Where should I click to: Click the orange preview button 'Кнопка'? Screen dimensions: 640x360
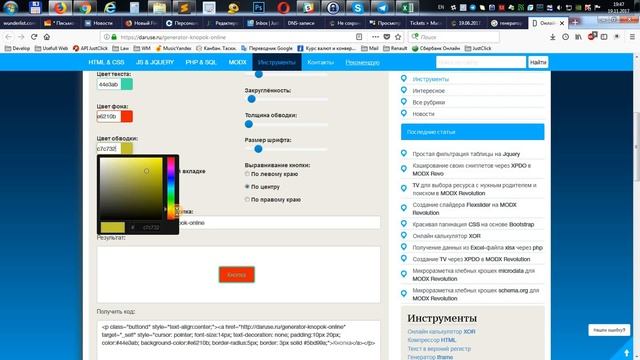(236, 275)
